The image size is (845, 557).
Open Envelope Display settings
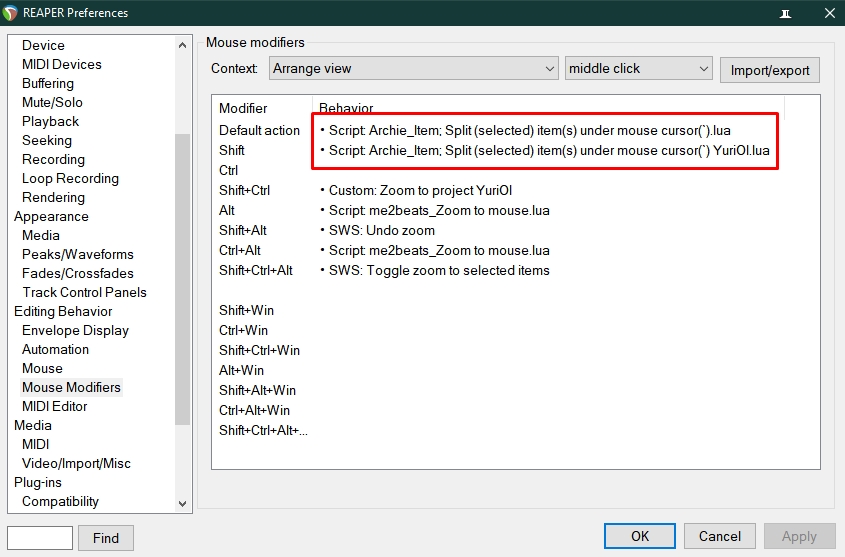pos(75,330)
